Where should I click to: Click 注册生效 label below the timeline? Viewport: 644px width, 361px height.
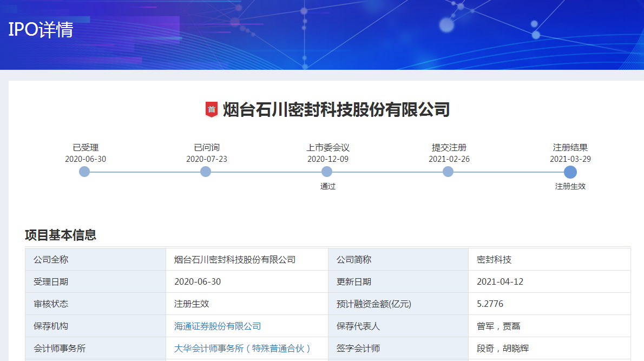point(570,186)
